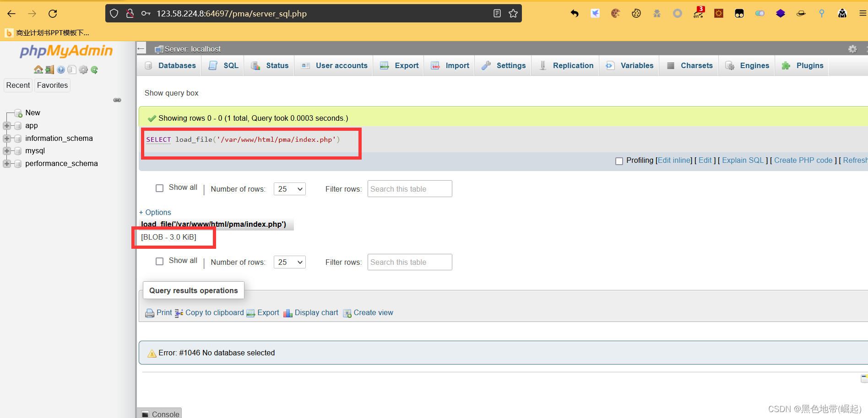Check the Show all checkbox below the results
The width and height of the screenshot is (868, 418).
click(159, 261)
